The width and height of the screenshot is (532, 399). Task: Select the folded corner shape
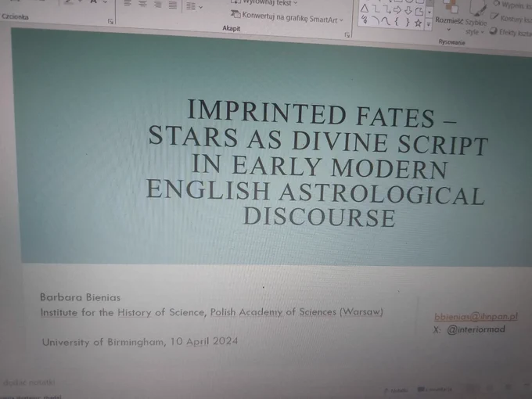point(419,12)
